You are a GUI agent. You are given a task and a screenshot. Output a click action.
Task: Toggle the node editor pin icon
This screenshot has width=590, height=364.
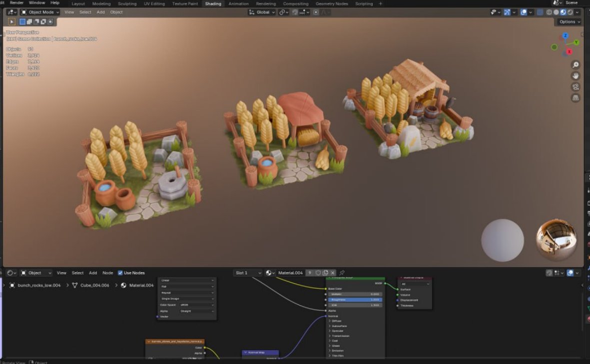[342, 273]
